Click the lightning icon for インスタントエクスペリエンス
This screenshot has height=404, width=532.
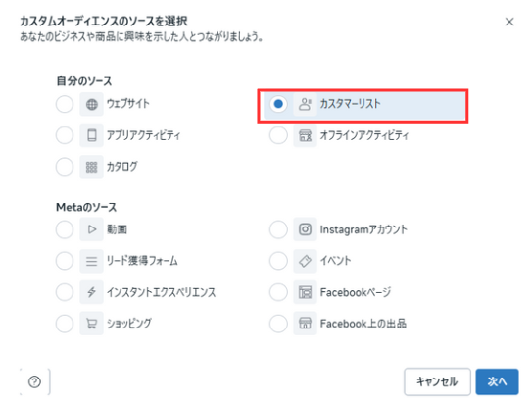(92, 292)
